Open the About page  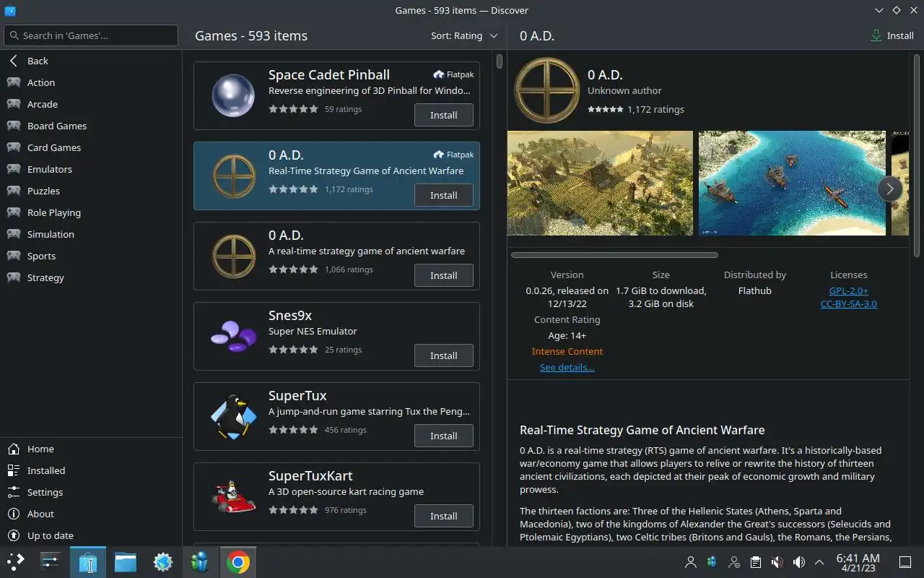91,514
